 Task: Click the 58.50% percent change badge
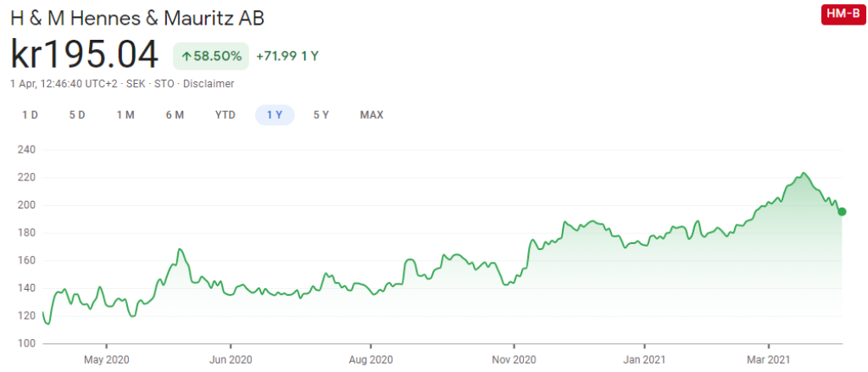pos(211,56)
